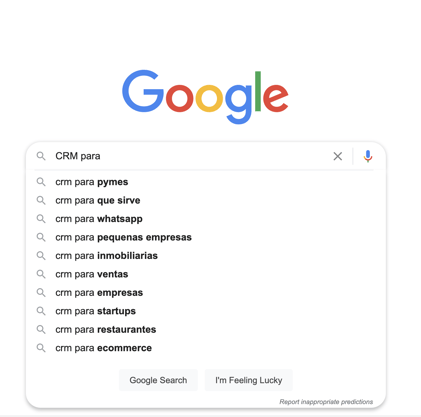
Task: Select suggestion 'crm para que sirve'
Action: click(98, 200)
